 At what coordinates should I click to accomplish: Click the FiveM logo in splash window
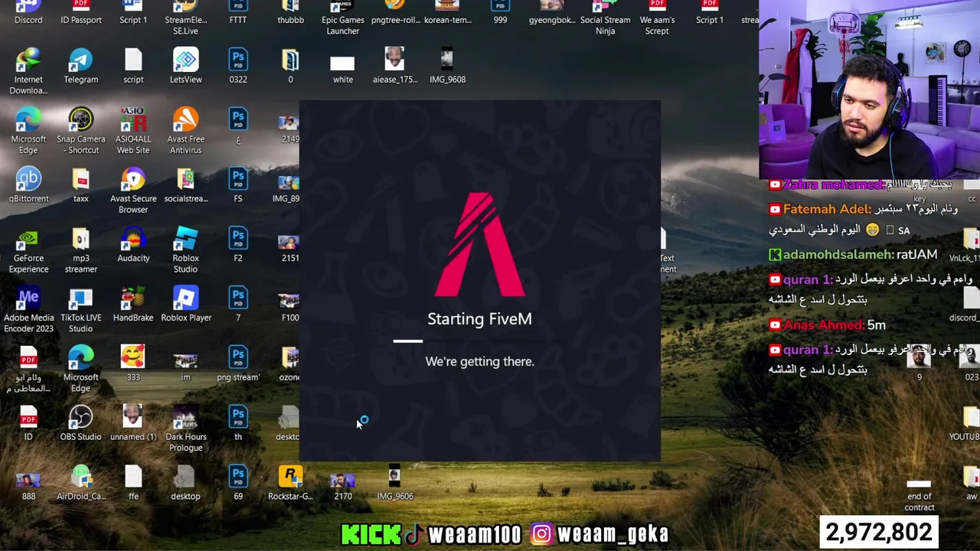tap(479, 245)
